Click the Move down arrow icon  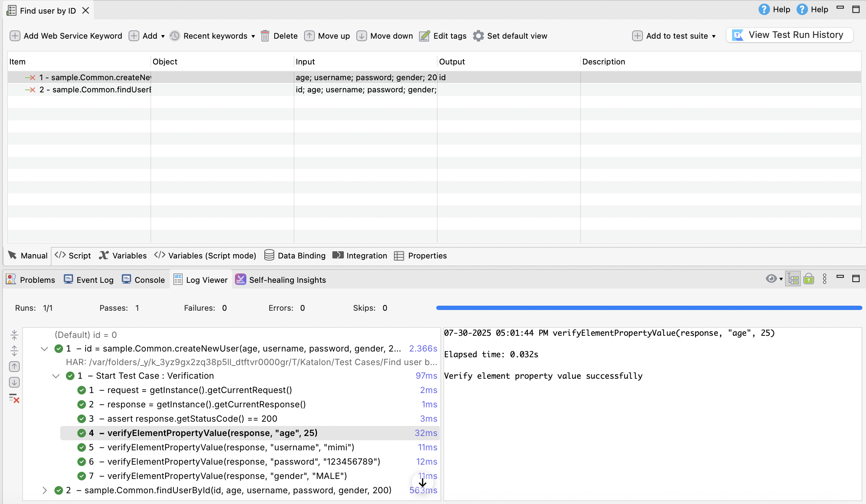[x=362, y=36]
